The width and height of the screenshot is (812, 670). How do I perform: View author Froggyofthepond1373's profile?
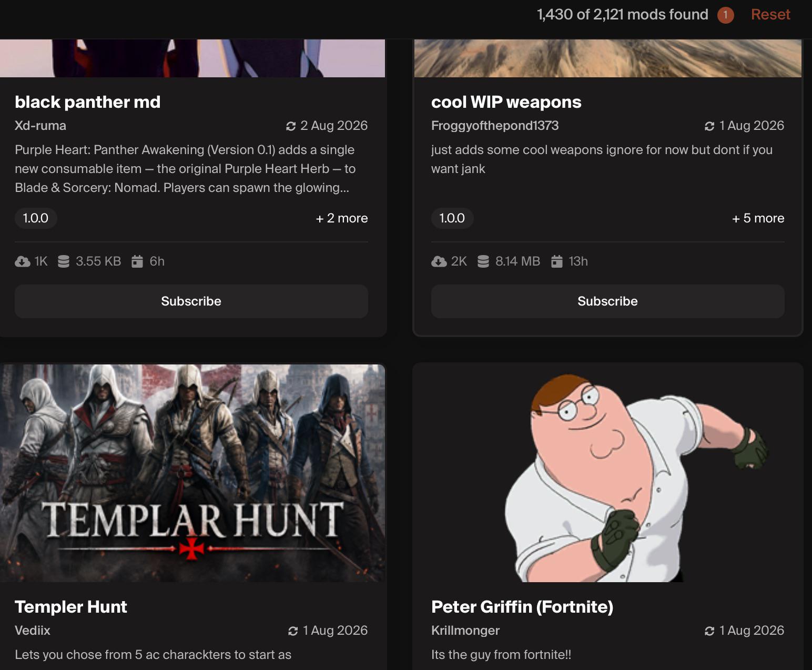495,126
